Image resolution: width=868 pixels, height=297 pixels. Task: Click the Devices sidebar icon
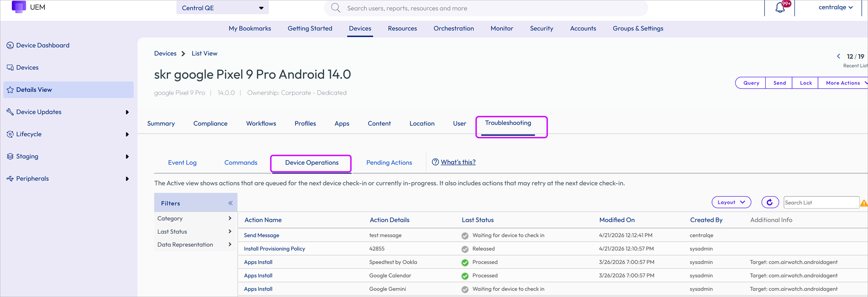tap(10, 68)
